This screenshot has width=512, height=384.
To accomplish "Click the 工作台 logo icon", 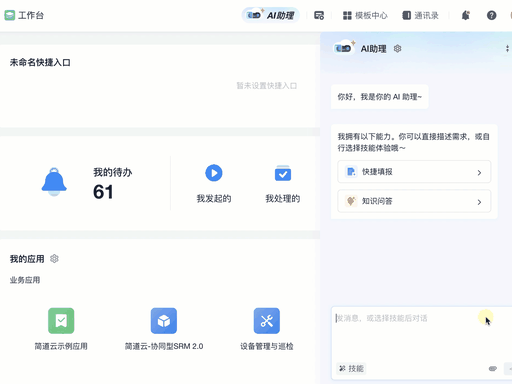I will point(10,15).
